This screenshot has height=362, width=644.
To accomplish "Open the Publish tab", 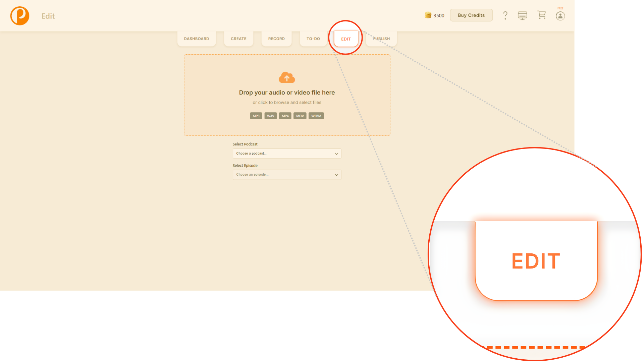I will point(381,39).
